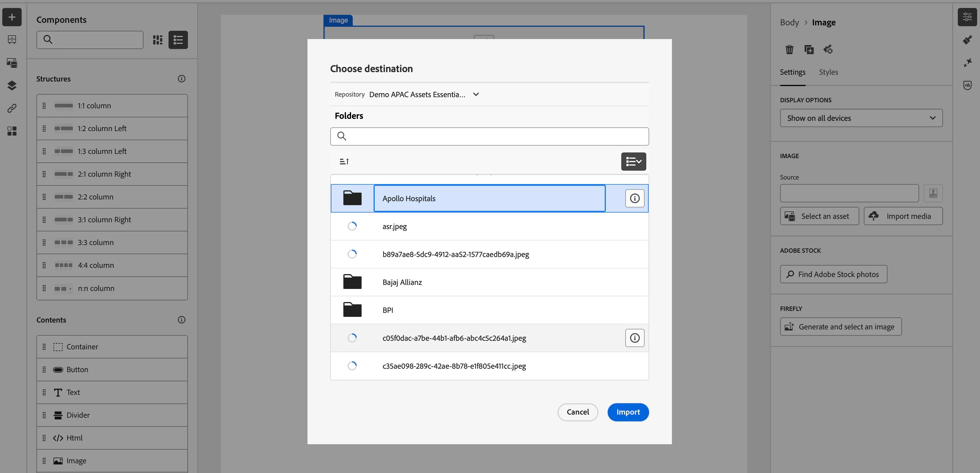Open the fragments grid icon in left rail

coord(12,131)
